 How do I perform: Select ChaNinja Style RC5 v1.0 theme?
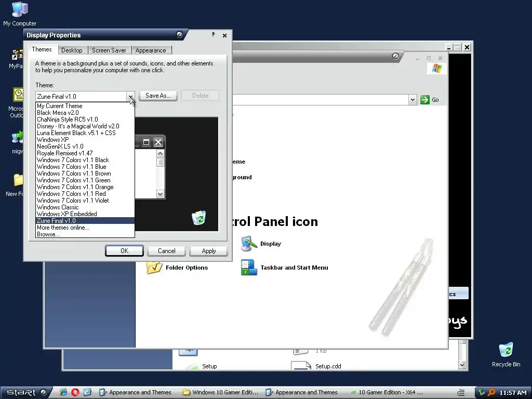tap(85, 119)
